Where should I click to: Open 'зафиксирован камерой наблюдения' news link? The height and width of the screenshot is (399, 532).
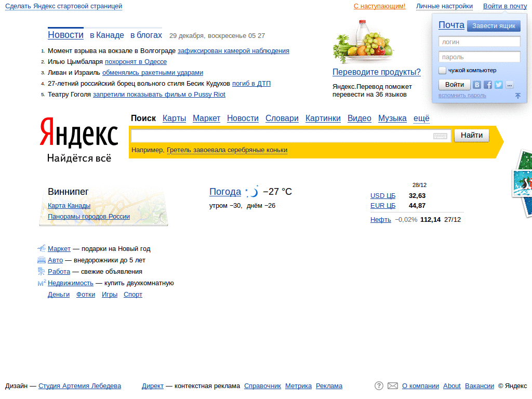tap(233, 50)
